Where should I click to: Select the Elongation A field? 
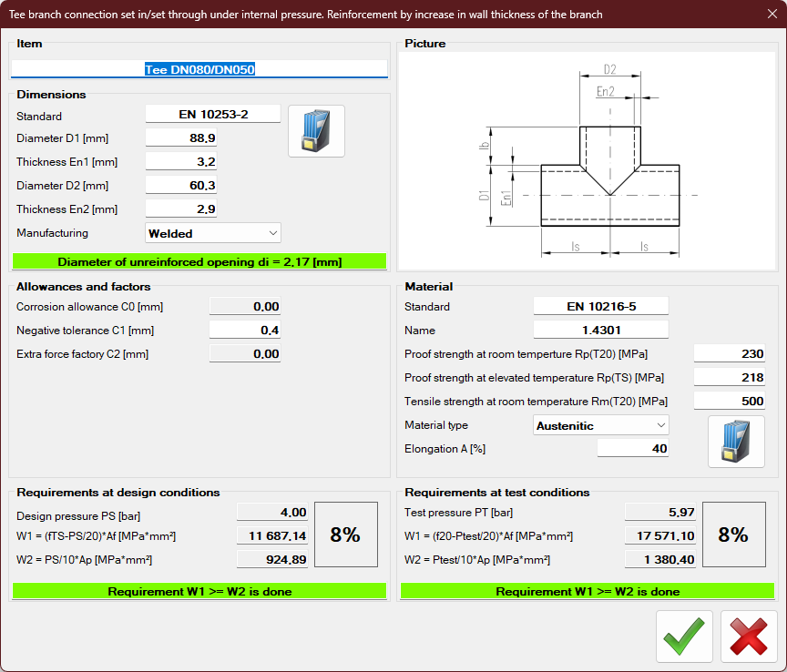pyautogui.click(x=633, y=449)
